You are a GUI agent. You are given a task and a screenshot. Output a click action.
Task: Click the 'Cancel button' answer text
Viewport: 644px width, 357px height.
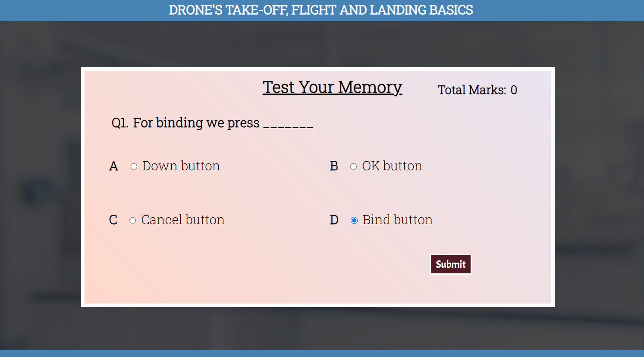(183, 220)
